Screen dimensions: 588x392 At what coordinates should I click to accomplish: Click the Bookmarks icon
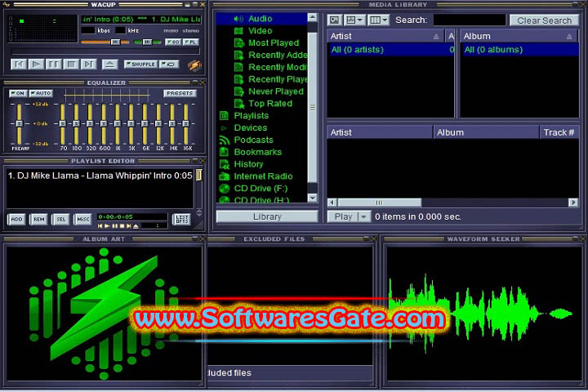pos(225,152)
